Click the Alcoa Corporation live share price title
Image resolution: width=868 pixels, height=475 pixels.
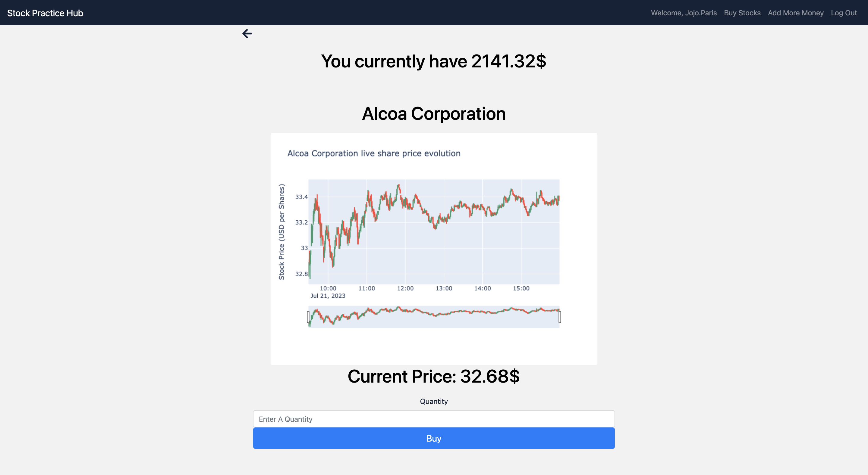(374, 153)
